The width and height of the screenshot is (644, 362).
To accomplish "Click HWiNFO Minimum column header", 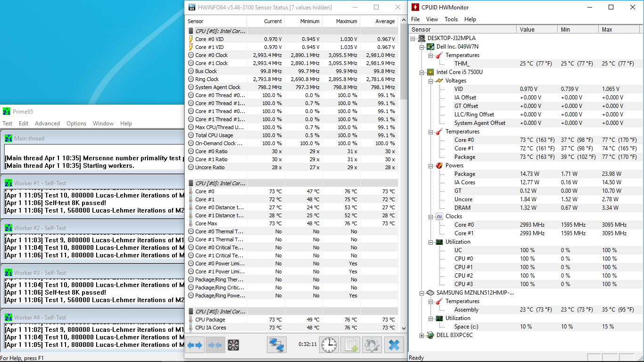I will click(303, 21).
